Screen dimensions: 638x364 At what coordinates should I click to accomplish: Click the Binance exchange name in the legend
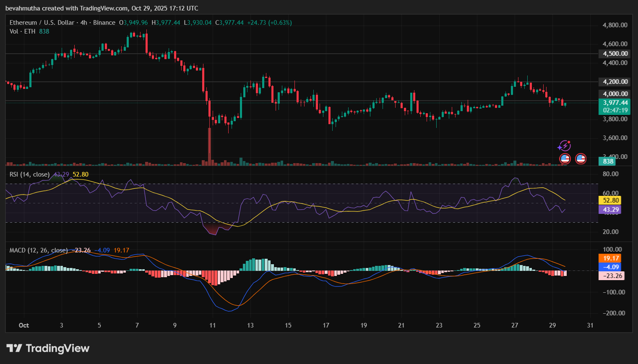pyautogui.click(x=104, y=23)
